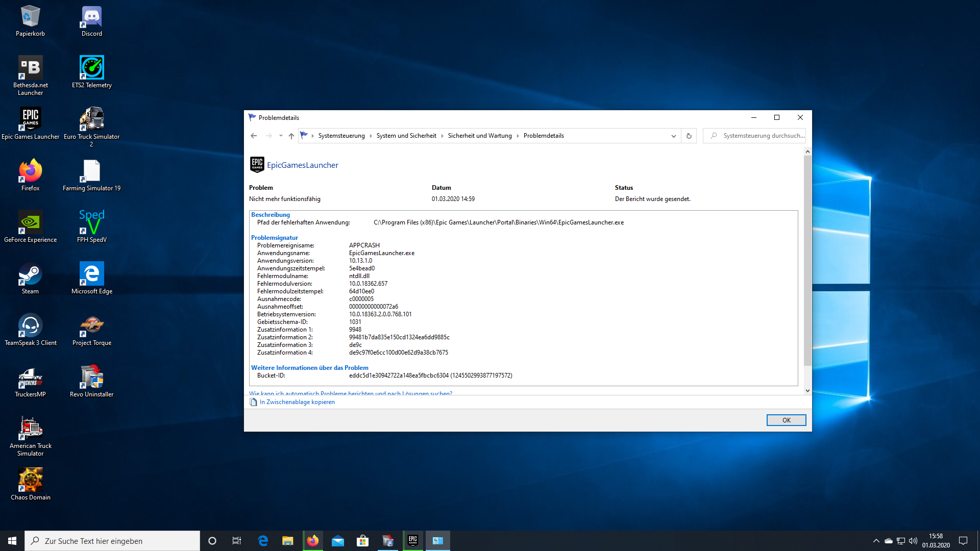980x551 pixels.
Task: Select the Firefox desktop shortcut
Action: pos(30,175)
